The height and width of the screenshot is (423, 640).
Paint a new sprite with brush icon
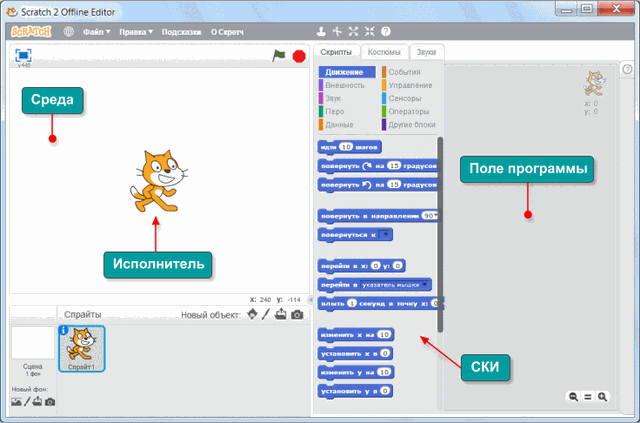[266, 314]
